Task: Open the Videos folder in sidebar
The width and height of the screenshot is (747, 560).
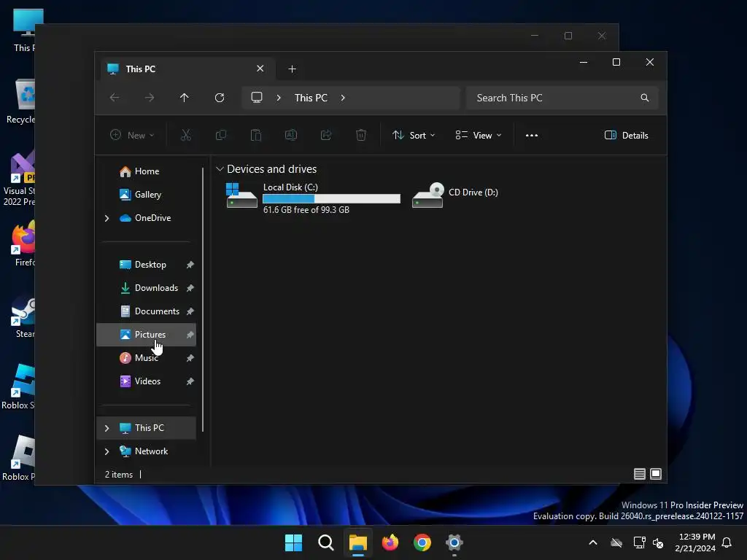Action: (147, 381)
